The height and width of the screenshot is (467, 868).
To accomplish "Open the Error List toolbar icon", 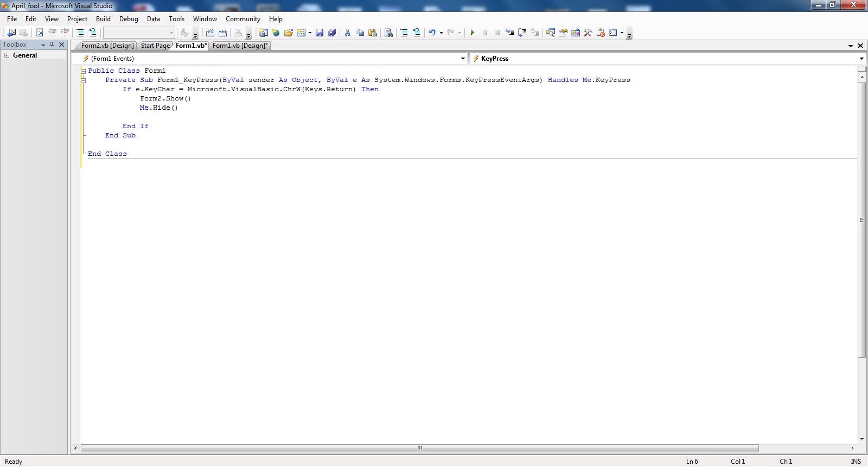I will [x=601, y=33].
